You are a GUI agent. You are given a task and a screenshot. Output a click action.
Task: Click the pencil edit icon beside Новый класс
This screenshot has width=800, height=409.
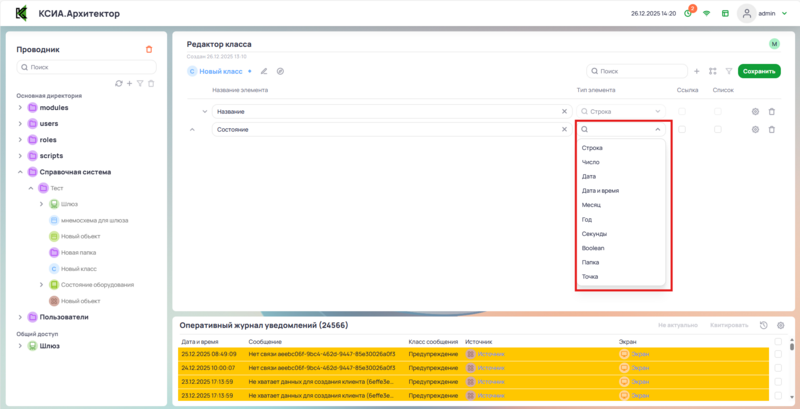pos(264,71)
